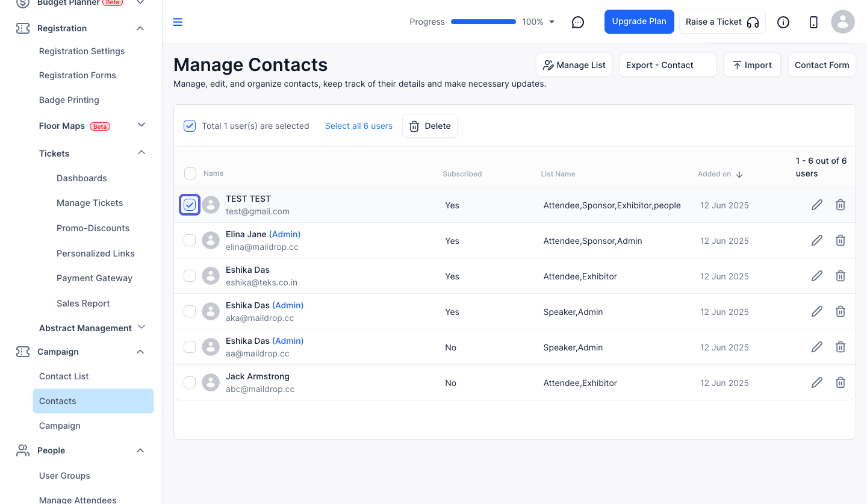Screen dimensions: 867x504
Task: Delete TEST TEST contact with trash icon
Action: pyautogui.click(x=841, y=205)
